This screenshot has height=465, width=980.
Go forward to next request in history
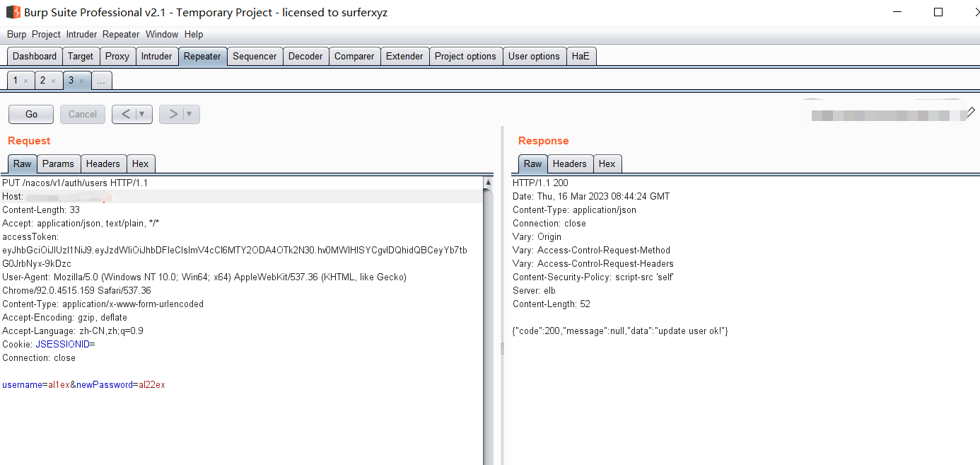point(171,114)
